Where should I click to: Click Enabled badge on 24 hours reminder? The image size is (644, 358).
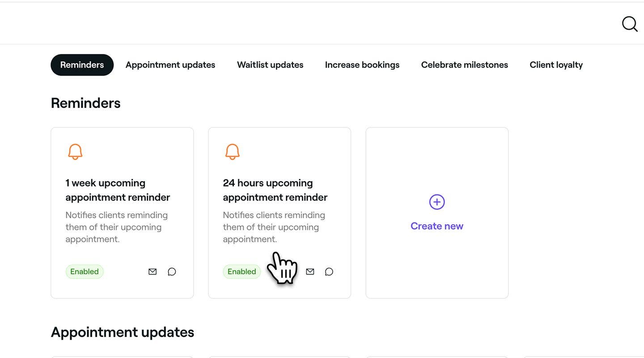tap(242, 272)
